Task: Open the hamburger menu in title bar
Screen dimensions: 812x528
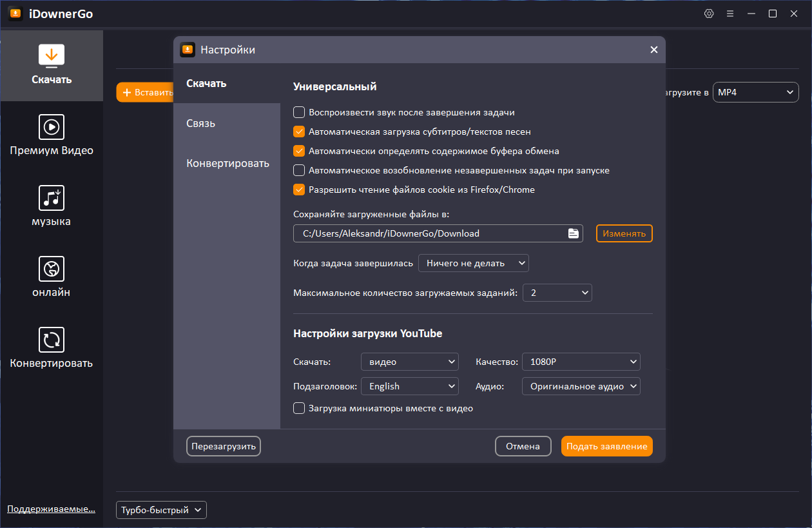Action: pyautogui.click(x=730, y=14)
